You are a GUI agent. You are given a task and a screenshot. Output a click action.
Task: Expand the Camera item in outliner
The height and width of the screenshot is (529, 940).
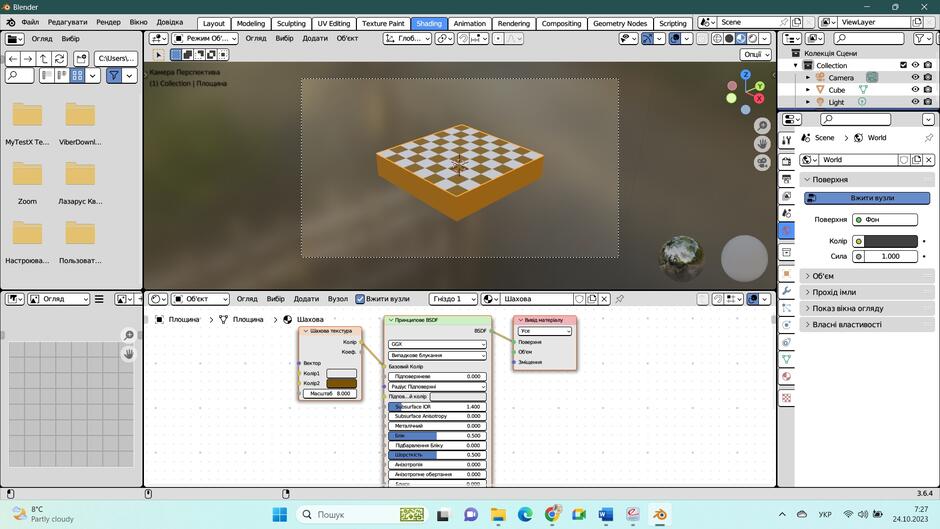(x=808, y=77)
